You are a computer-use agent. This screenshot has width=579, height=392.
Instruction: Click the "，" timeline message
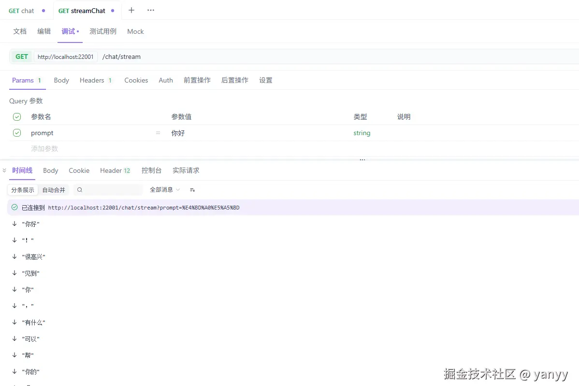coord(28,306)
